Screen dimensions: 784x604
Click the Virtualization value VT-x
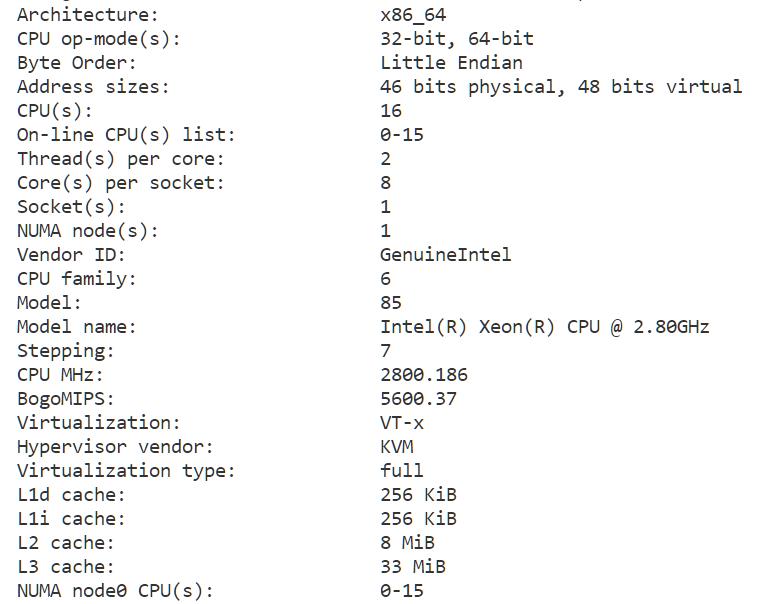(402, 422)
